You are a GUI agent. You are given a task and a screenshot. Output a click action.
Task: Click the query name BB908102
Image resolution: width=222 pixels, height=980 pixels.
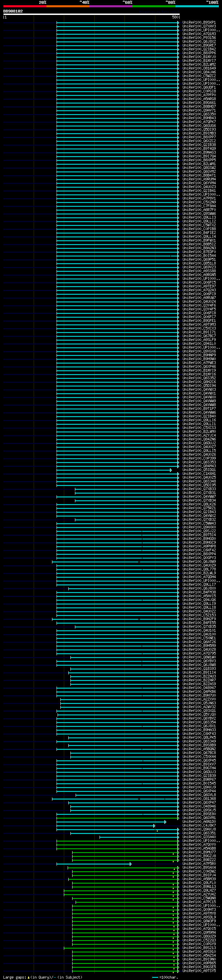click(x=13, y=11)
